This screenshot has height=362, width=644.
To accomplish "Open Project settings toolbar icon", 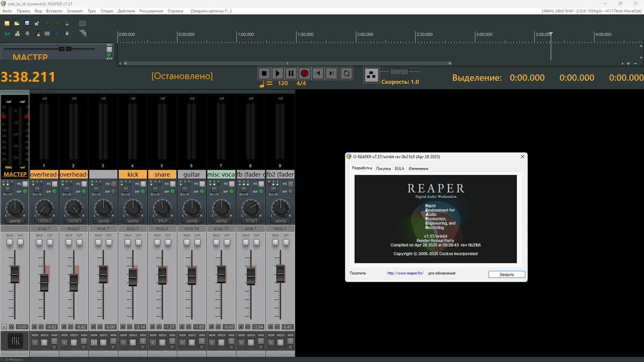I will 37,24.
